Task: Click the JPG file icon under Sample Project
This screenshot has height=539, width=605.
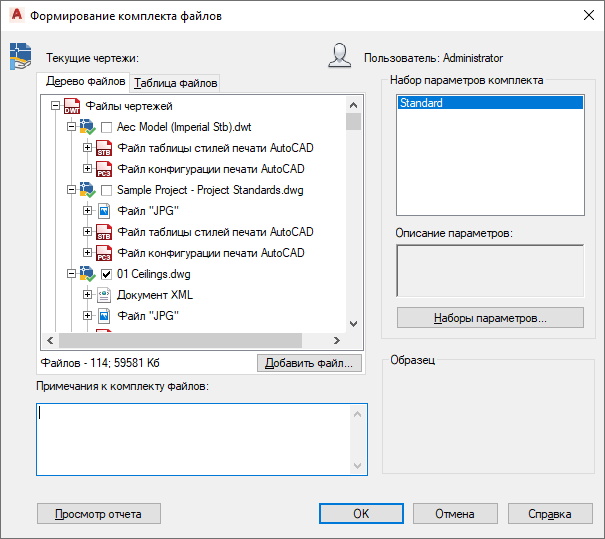Action: [103, 211]
